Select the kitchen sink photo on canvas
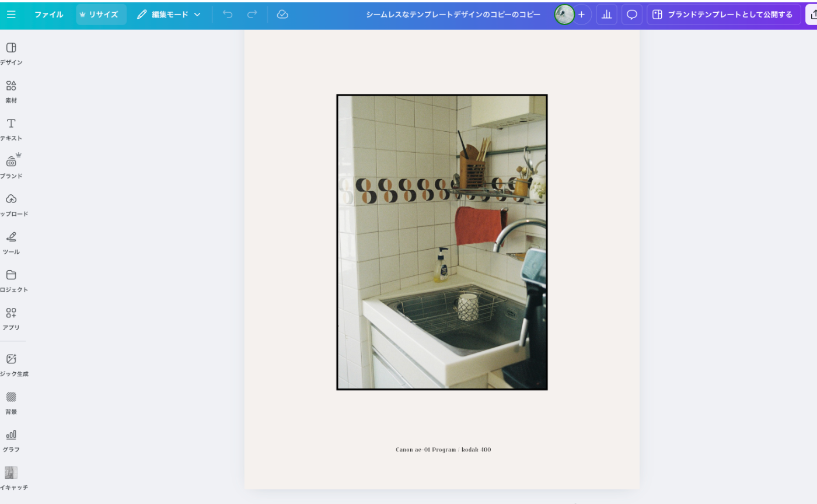 click(442, 242)
